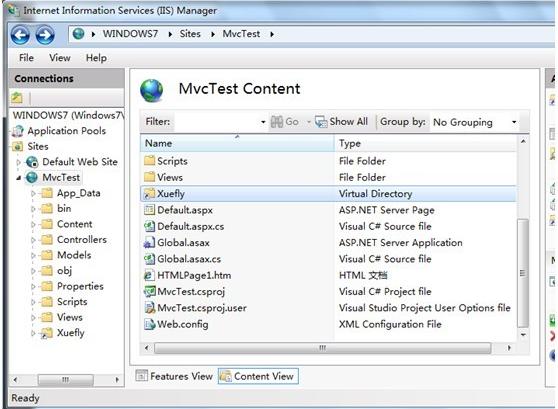Expand the Controllers folder node

point(33,240)
